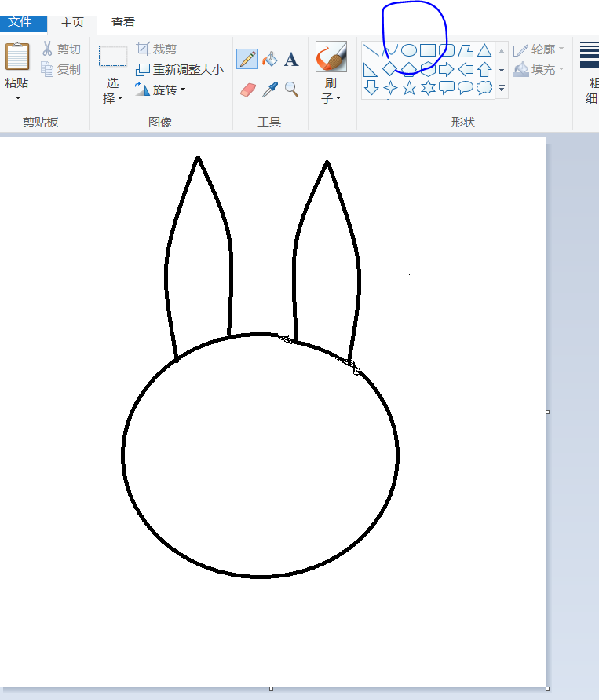
Task: Click 重新调整大小 resize button
Action: tap(180, 70)
